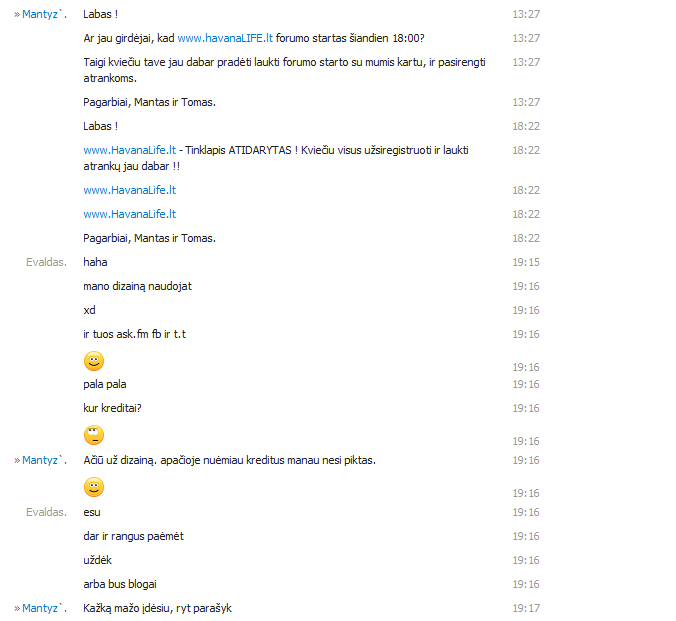This screenshot has width=676, height=621.
Task: Open standalone HavanaLife link directly above 18:22 'Pagarbiai'
Action: (130, 214)
